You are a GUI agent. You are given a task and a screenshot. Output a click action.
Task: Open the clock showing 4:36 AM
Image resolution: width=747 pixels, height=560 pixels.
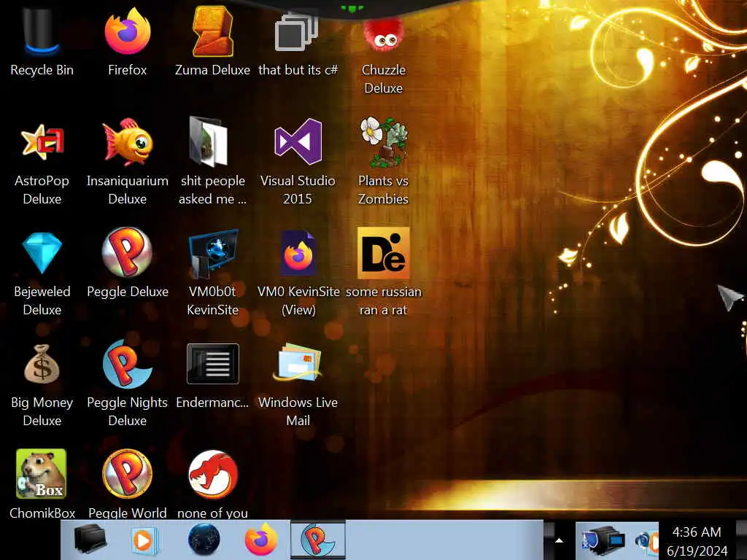point(697,541)
